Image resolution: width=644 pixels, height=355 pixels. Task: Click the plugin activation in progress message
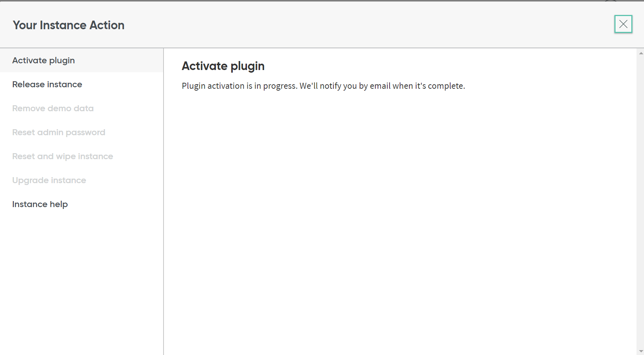[x=323, y=86]
